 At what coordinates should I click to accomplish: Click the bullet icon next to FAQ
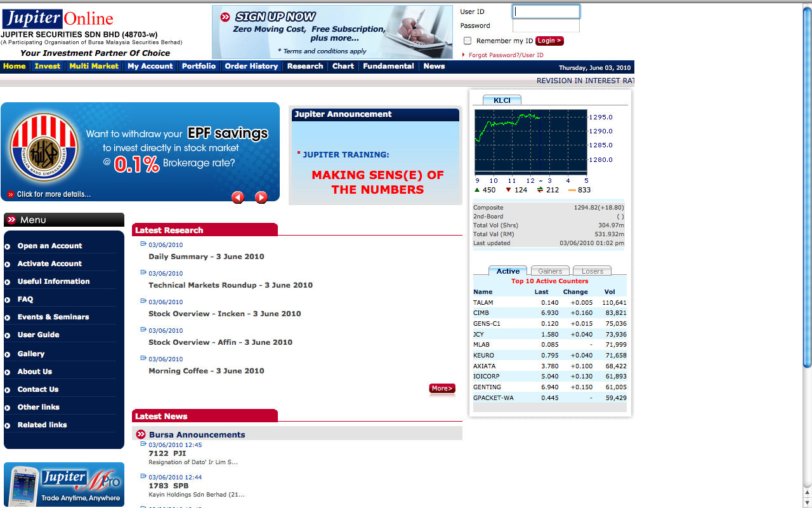point(8,300)
